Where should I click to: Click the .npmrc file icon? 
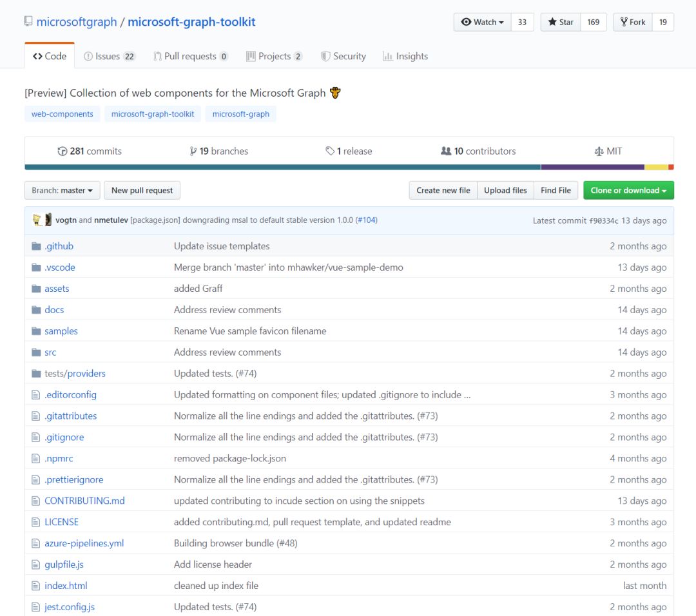[x=36, y=458]
